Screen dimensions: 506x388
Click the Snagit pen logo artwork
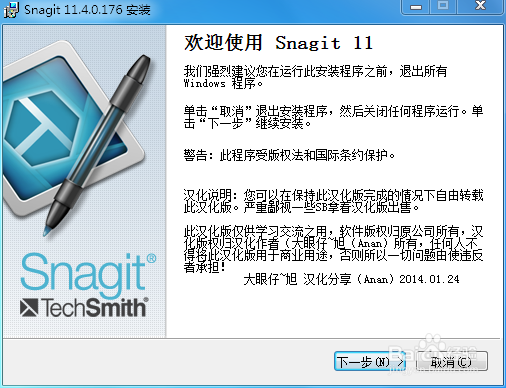click(77, 138)
